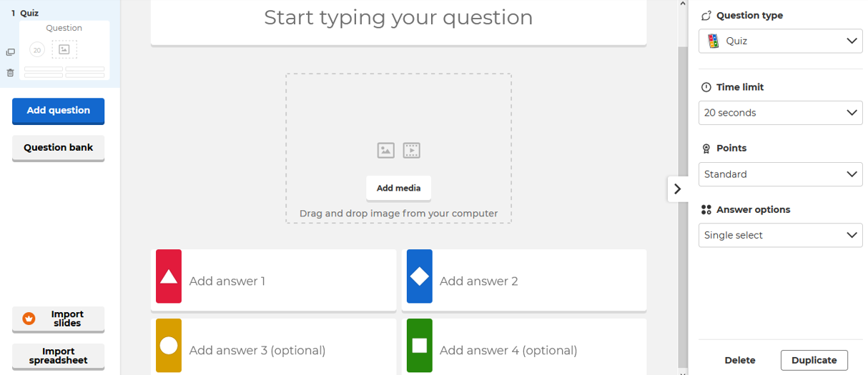Screen dimensions: 868x375
Task: Click the Add question button
Action: pos(59,111)
